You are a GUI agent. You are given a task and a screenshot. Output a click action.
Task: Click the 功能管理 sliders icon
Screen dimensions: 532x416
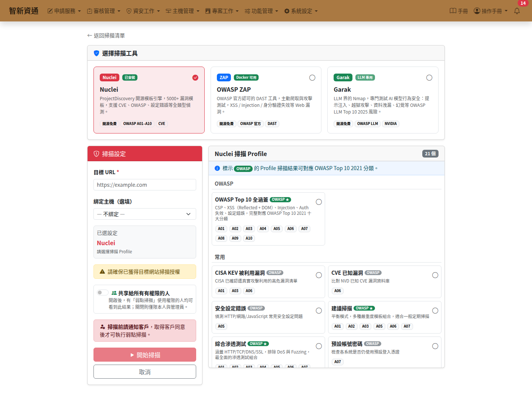tap(248, 11)
